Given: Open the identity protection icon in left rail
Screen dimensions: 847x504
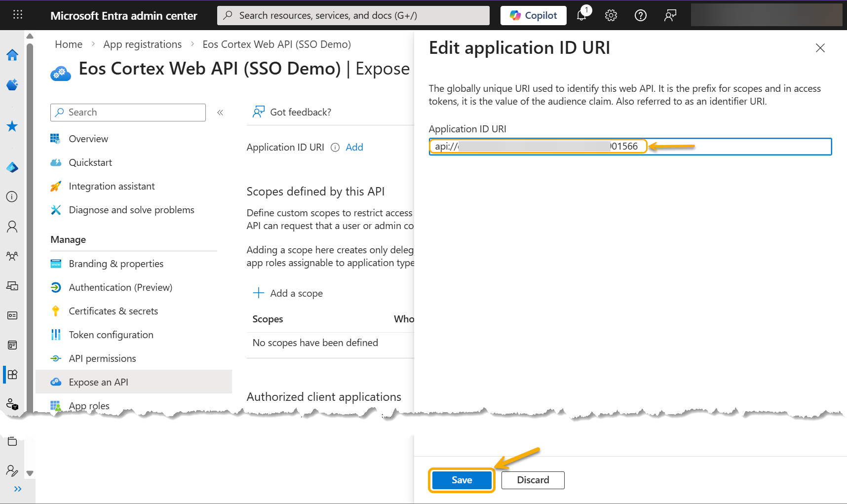Looking at the screenshot, I should pos(12,404).
